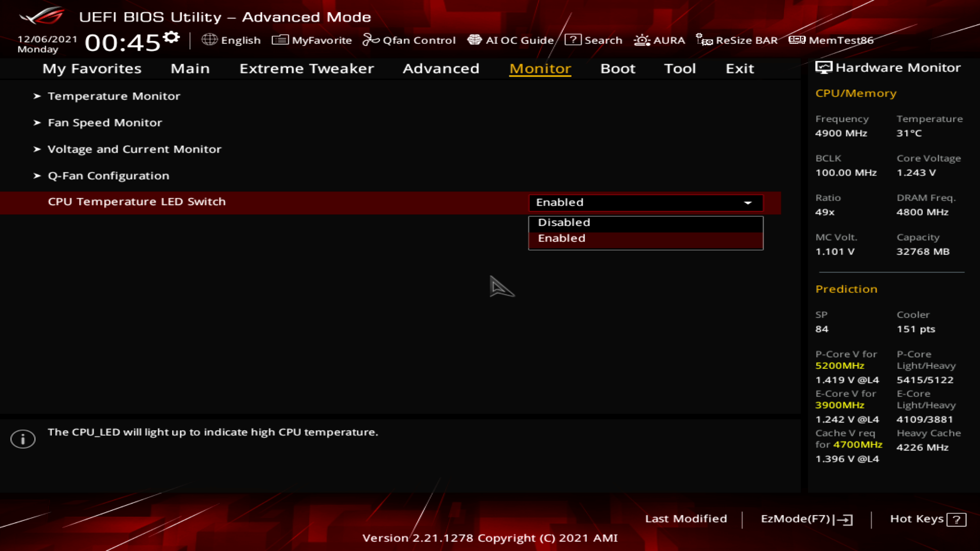980x551 pixels.
Task: Switch to the Boot tab
Action: [618, 68]
